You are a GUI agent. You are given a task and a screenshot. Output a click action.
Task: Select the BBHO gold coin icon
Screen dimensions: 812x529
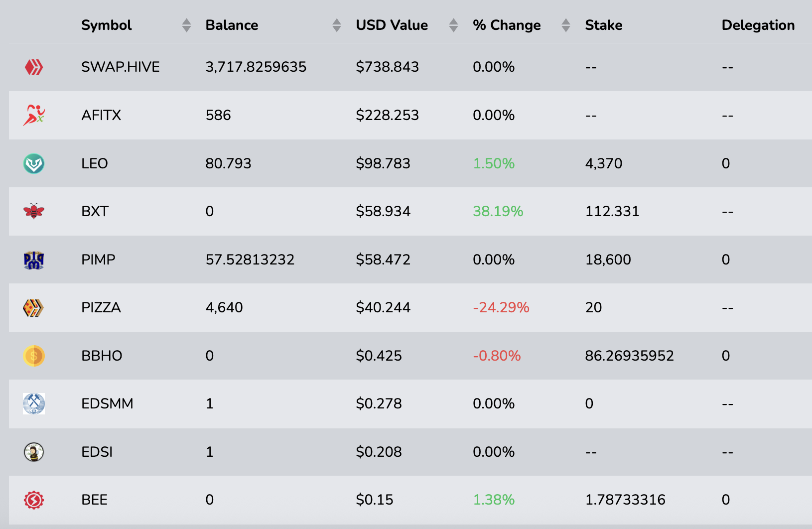(34, 356)
